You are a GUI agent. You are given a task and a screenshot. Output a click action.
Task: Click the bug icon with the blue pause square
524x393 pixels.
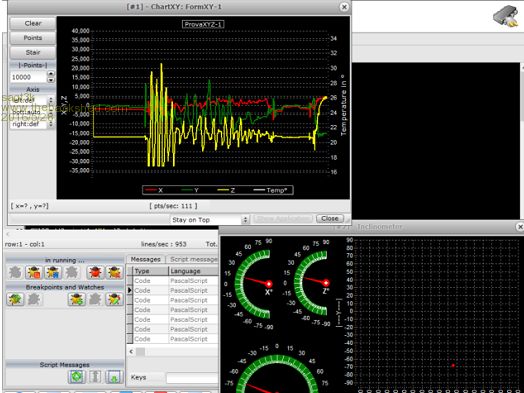(53, 273)
